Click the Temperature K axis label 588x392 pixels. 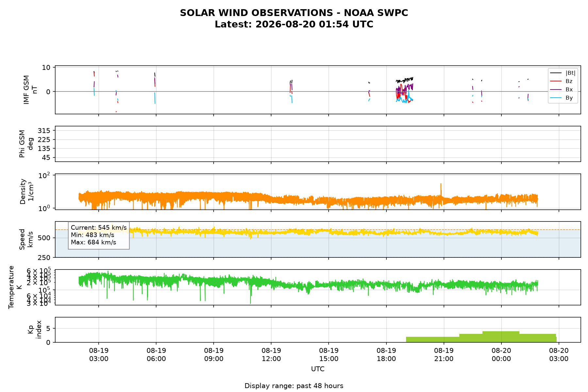click(x=15, y=287)
